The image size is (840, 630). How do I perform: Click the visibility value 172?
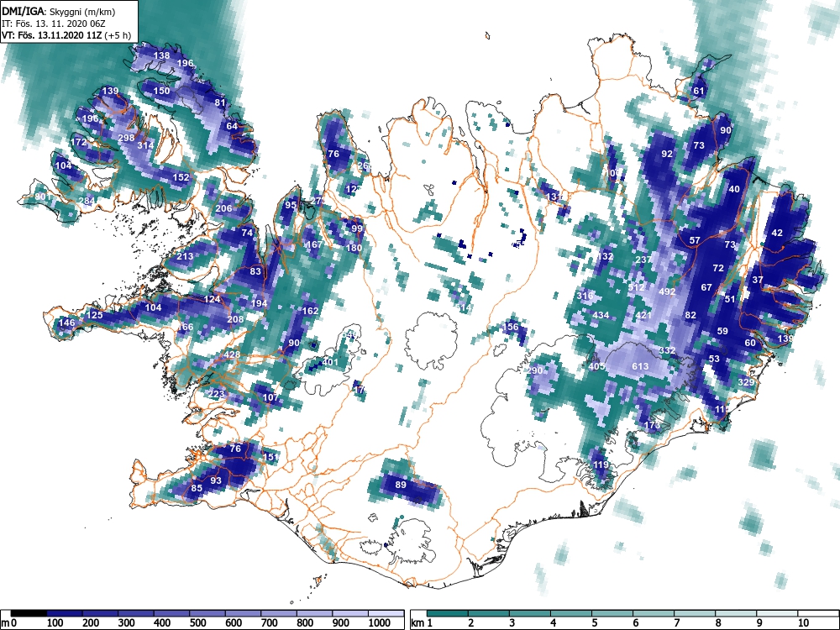coord(79,143)
